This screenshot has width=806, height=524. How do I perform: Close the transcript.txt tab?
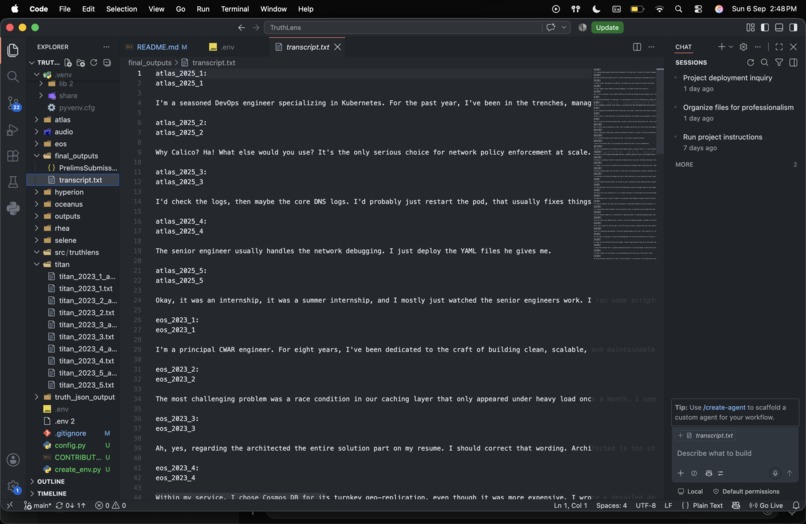pos(338,47)
